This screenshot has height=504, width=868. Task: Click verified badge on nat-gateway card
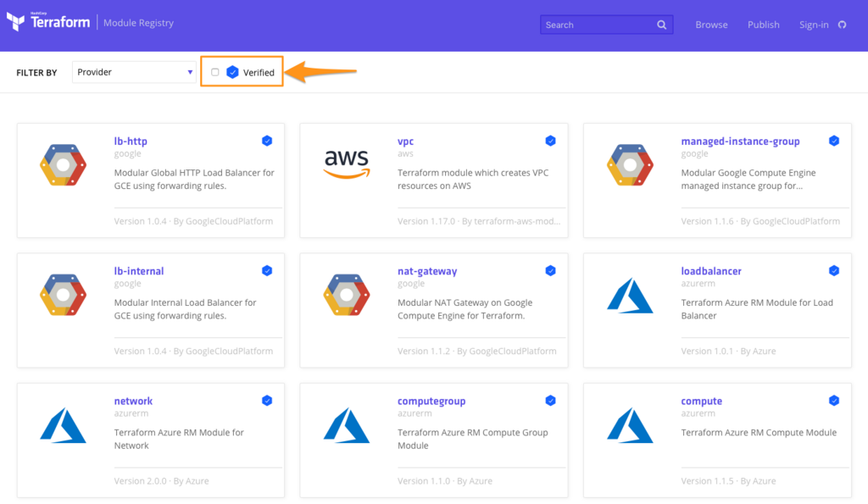(x=550, y=270)
